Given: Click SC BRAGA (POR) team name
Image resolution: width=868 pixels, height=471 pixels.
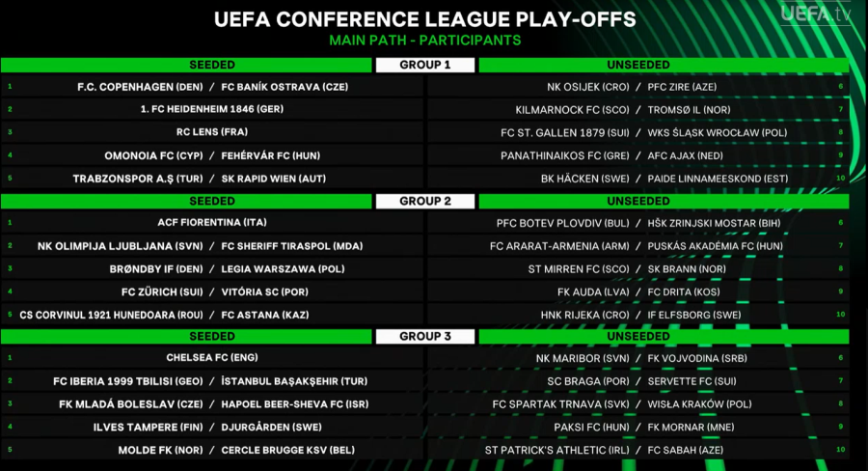Looking at the screenshot, I should click(x=588, y=381).
